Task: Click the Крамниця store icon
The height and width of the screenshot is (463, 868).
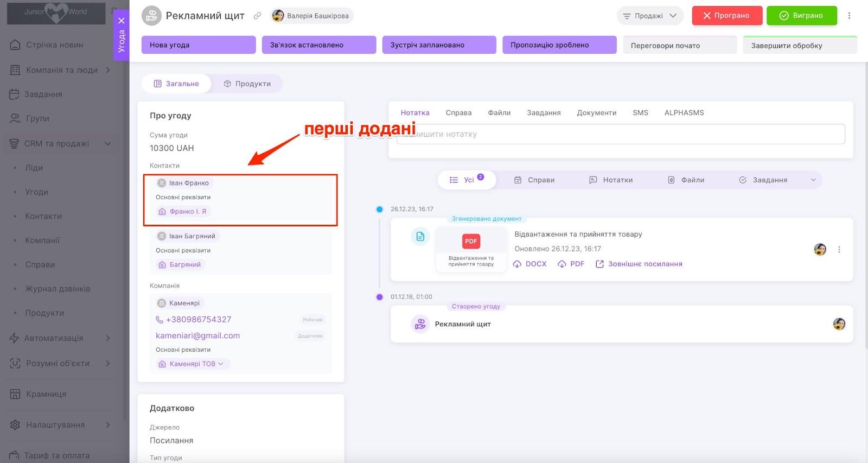Action: tap(15, 394)
